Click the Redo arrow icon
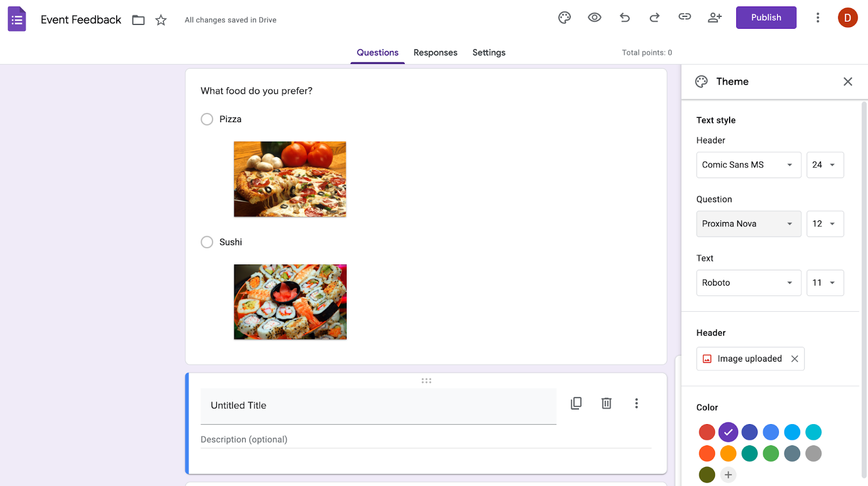The width and height of the screenshot is (868, 486). coord(655,18)
